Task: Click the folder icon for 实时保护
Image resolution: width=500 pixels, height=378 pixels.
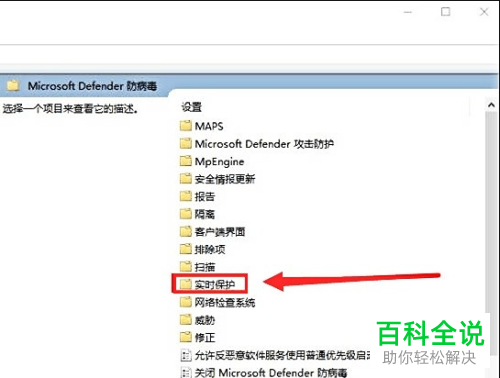Action: [x=186, y=284]
